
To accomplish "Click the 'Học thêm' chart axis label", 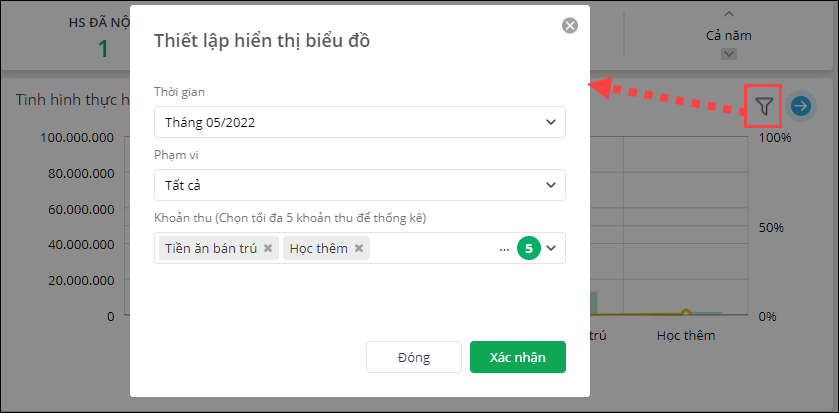I will 686,336.
